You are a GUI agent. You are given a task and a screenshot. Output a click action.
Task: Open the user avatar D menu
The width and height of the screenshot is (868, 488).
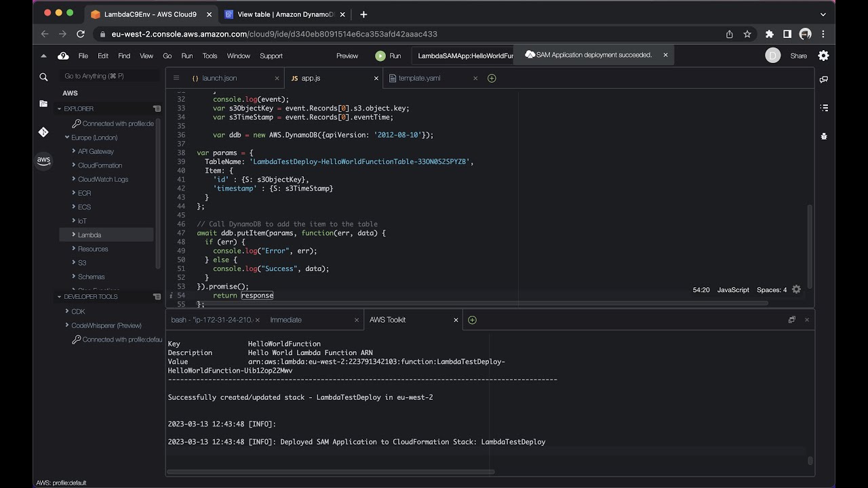click(772, 56)
